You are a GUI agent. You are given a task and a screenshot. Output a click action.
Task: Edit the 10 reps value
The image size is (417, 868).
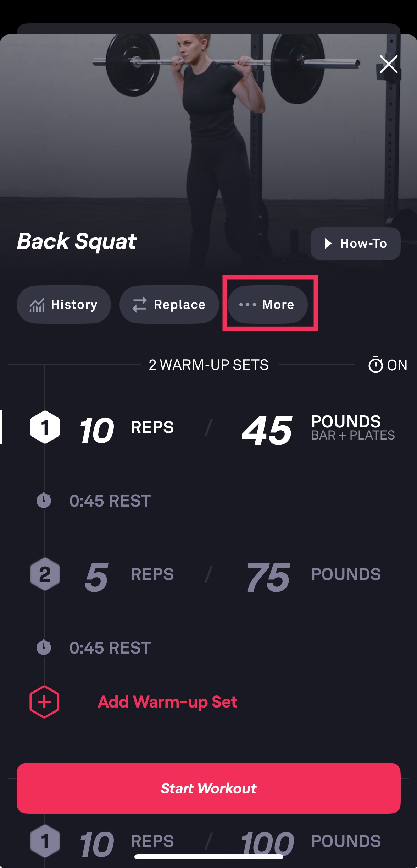click(96, 430)
